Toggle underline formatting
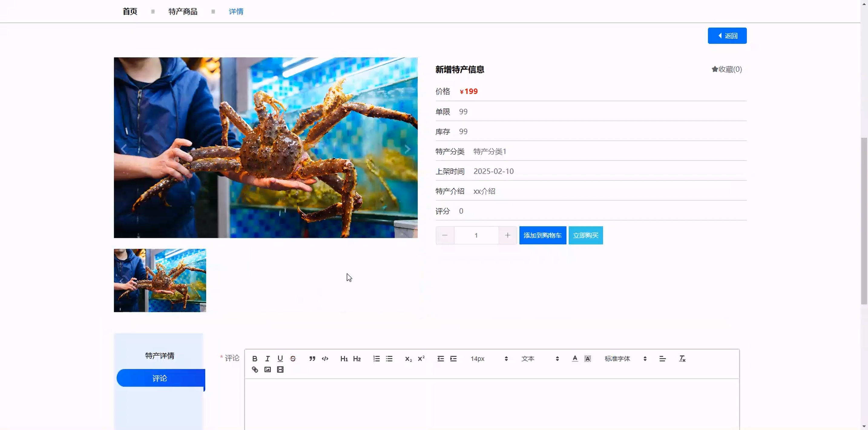Image resolution: width=868 pixels, height=430 pixels. pyautogui.click(x=280, y=359)
